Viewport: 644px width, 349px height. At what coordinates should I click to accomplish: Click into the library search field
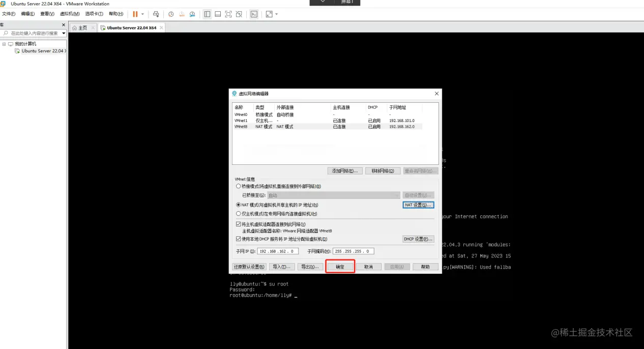point(35,33)
